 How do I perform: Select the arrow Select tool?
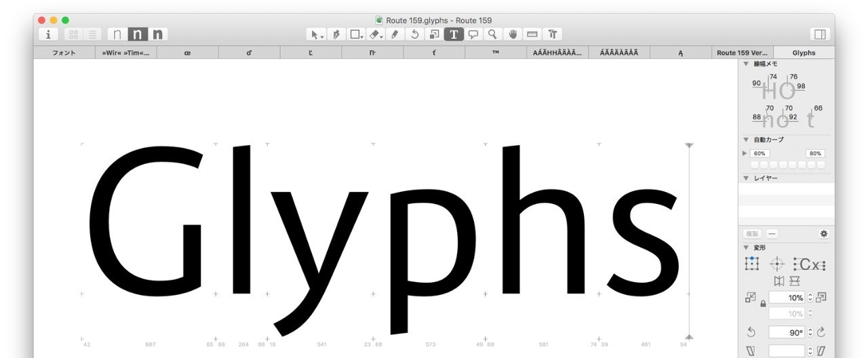pyautogui.click(x=316, y=34)
